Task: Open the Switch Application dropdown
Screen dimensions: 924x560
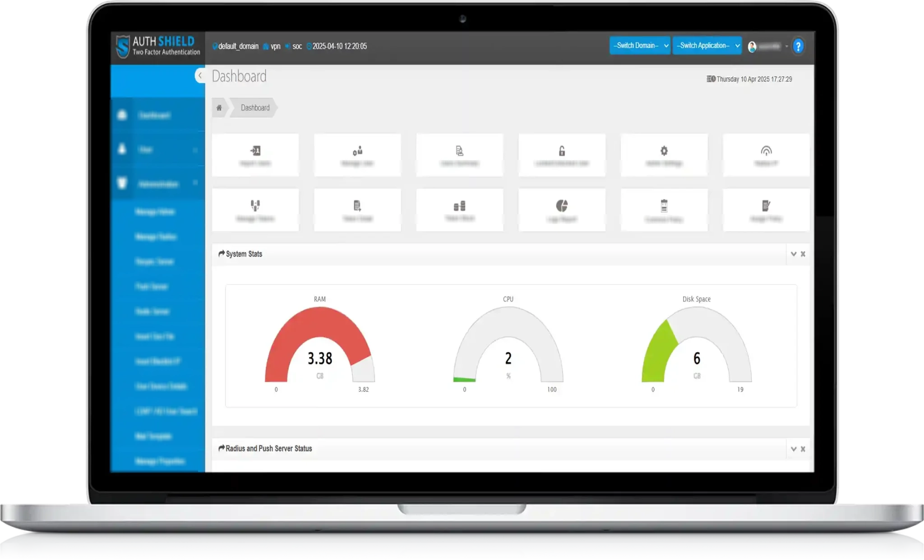Action: tap(707, 46)
